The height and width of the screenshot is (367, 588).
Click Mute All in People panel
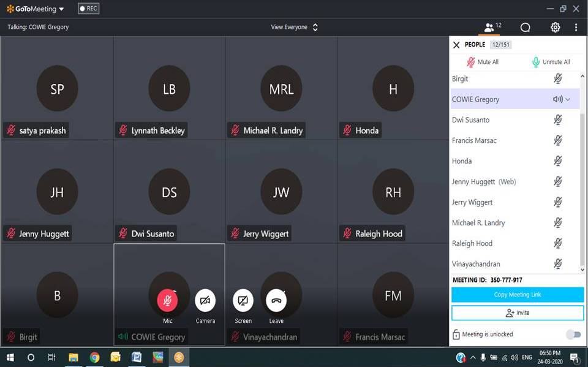click(x=482, y=62)
